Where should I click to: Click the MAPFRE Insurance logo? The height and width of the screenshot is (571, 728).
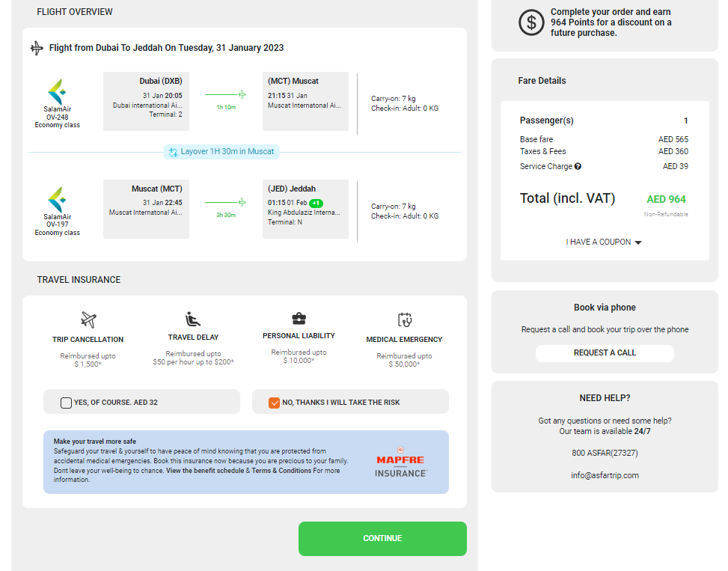point(400,462)
